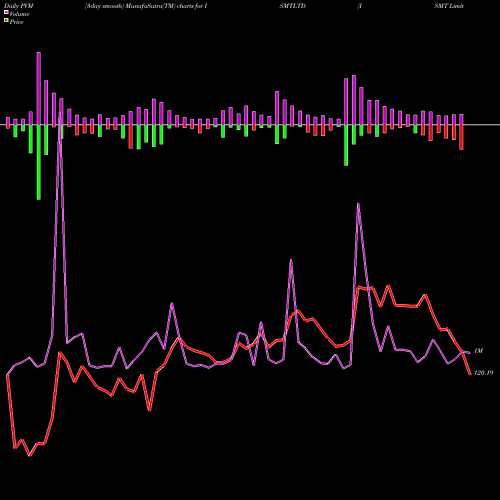Click the 'SMTLTD' ticker text in header
500x500 pixels.
click(293, 6)
